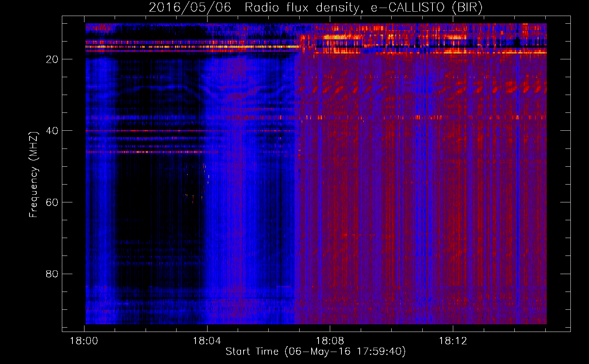Click the '60' frequency tick label
589x364 pixels.
(52, 202)
